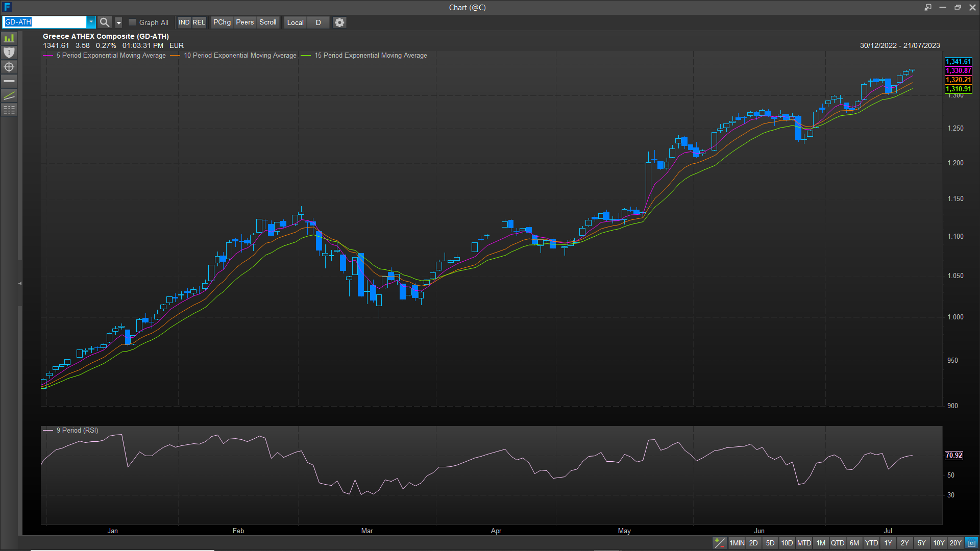
Task: Click the GD-ATH symbol input field
Action: click(45, 22)
